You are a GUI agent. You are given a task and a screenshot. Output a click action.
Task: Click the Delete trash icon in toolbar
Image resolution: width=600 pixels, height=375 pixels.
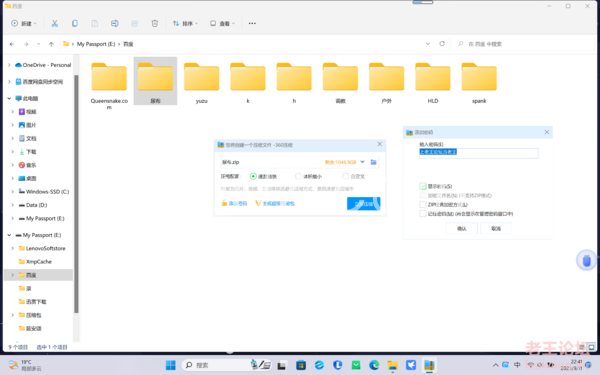coord(155,23)
